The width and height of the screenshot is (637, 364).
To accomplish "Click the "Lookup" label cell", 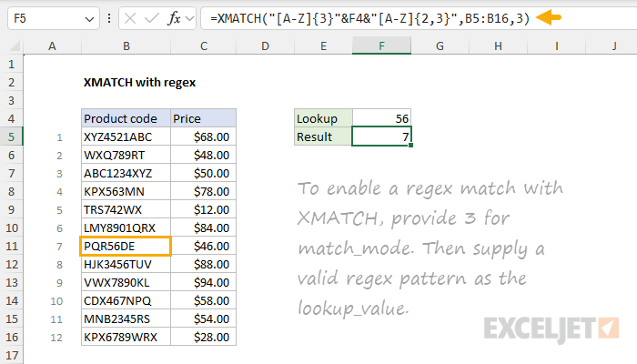I will pyautogui.click(x=323, y=118).
